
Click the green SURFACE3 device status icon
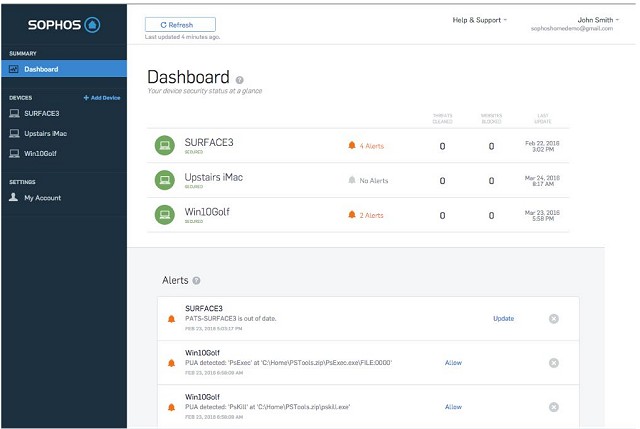point(164,146)
